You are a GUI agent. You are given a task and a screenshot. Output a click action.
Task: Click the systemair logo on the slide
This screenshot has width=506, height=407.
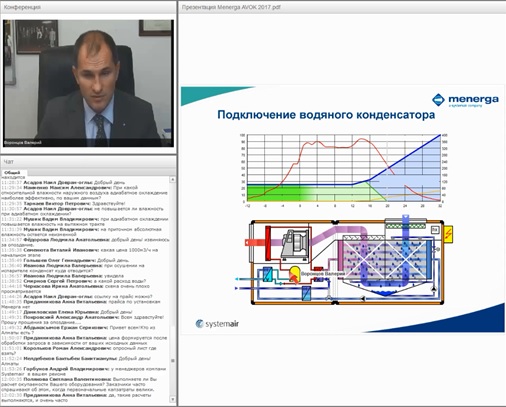pos(217,324)
